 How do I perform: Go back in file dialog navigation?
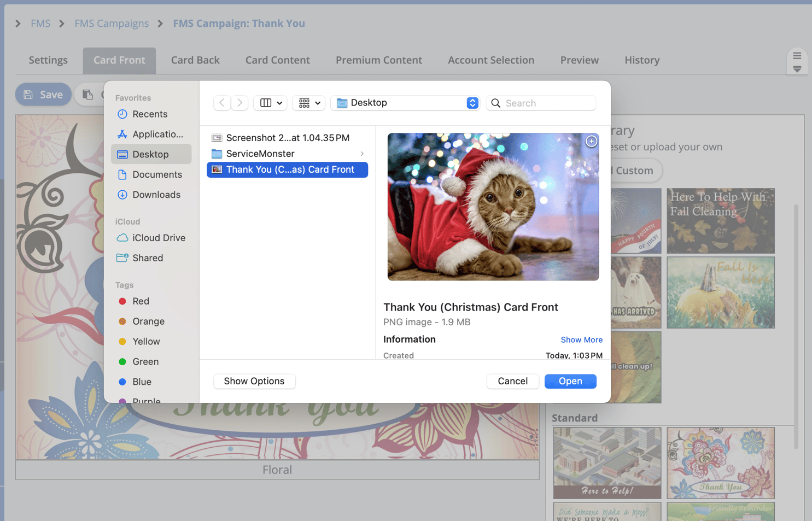pyautogui.click(x=221, y=103)
